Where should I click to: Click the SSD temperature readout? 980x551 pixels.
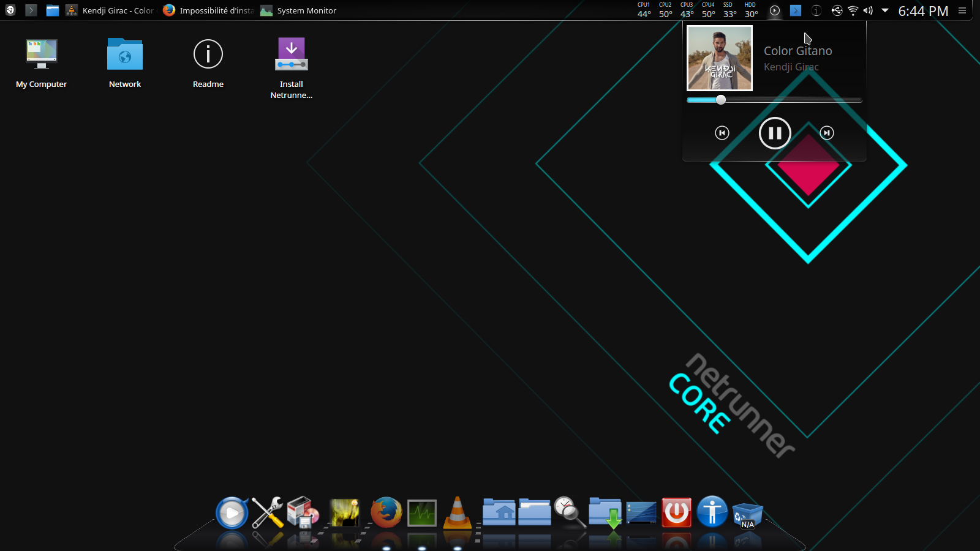pos(729,10)
